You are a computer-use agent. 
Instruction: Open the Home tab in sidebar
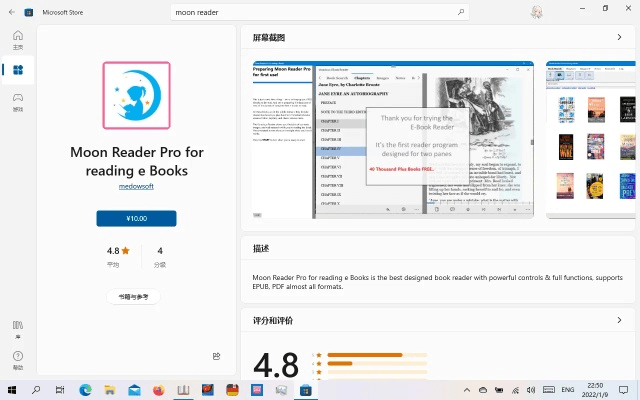tap(18, 40)
